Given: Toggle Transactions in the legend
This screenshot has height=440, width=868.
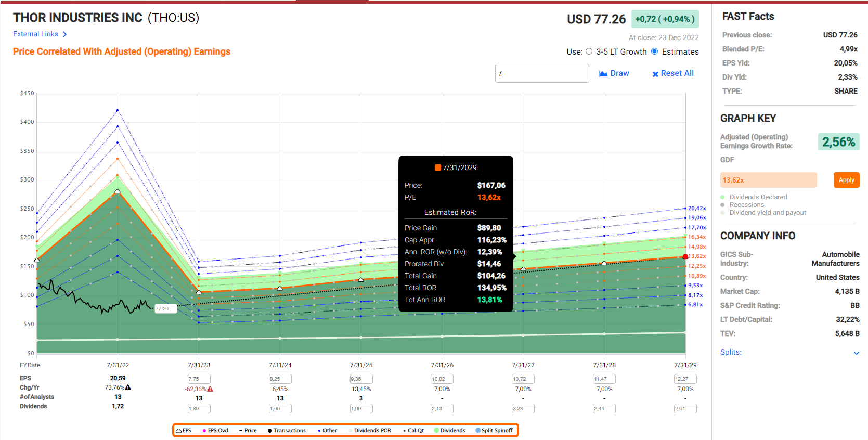Looking at the screenshot, I should point(287,431).
